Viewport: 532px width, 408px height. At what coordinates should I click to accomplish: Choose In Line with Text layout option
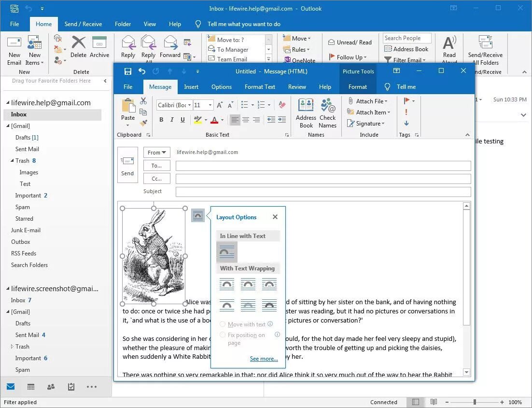[226, 252]
